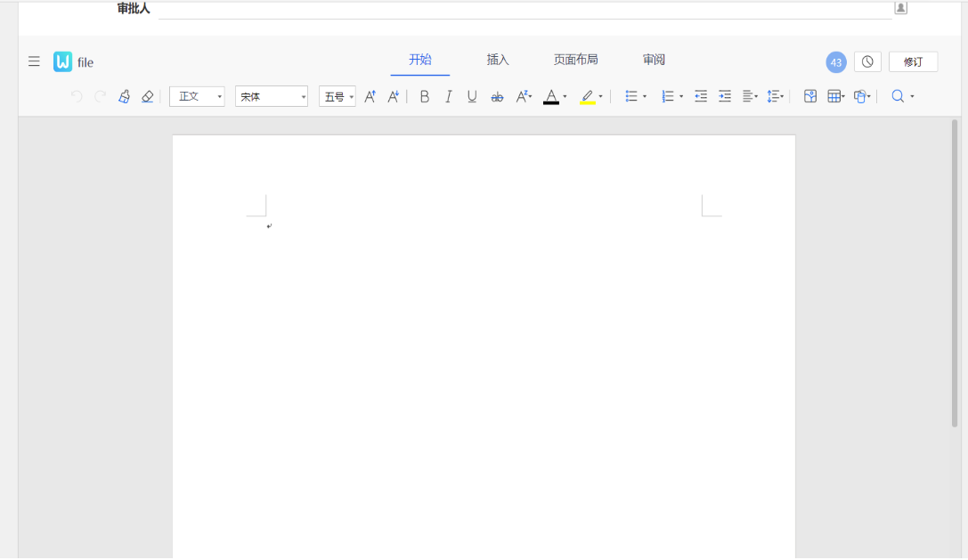
Task: Toggle italic formatting
Action: tap(449, 96)
